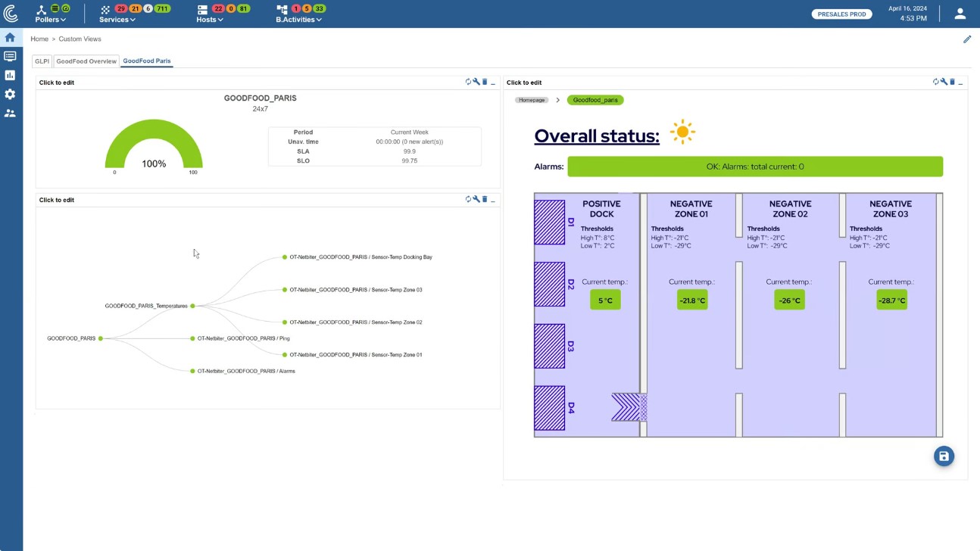The height and width of the screenshot is (551, 980).
Task: Click the Administration users icon in sidebar
Action: click(11, 112)
